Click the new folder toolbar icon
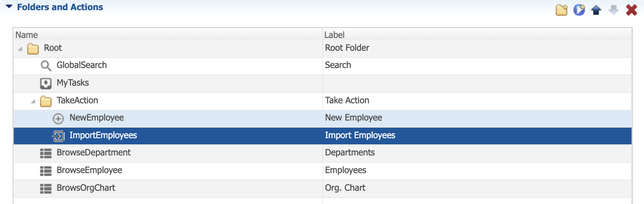The height and width of the screenshot is (204, 644). coord(561,10)
